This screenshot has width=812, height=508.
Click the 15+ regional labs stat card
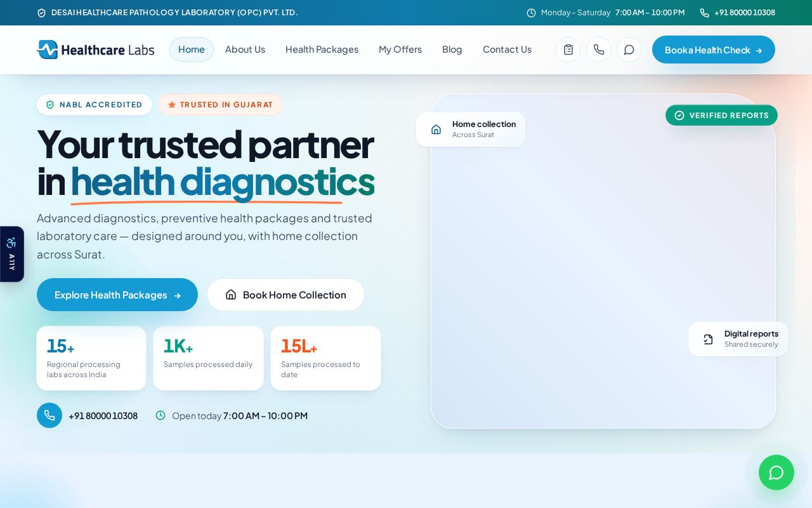point(91,358)
